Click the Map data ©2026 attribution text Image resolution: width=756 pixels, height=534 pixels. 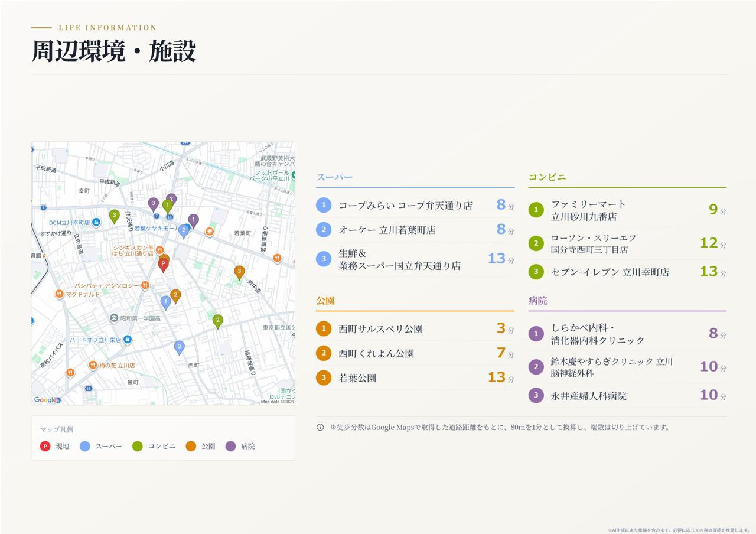277,402
